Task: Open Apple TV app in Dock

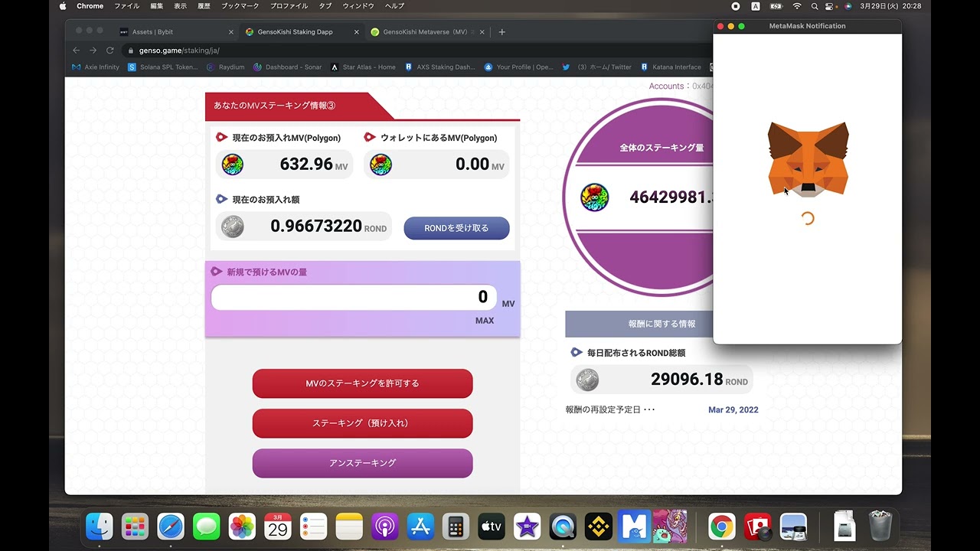Action: [492, 527]
